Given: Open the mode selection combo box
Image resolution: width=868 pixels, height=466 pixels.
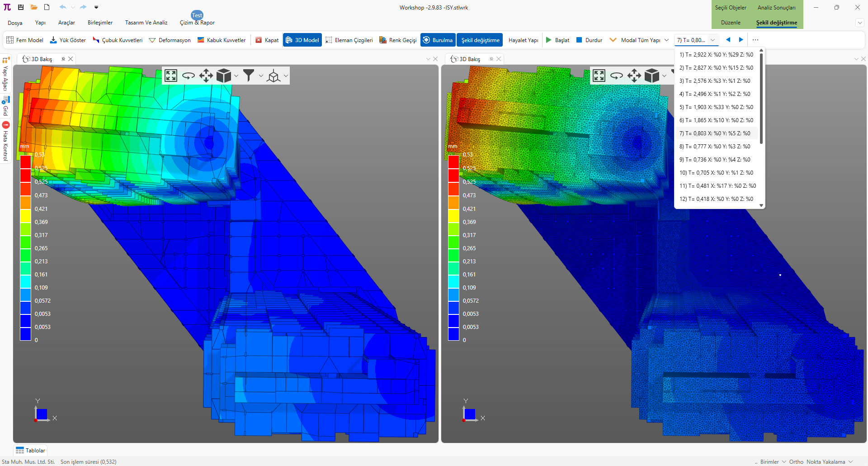Looking at the screenshot, I should pyautogui.click(x=696, y=40).
